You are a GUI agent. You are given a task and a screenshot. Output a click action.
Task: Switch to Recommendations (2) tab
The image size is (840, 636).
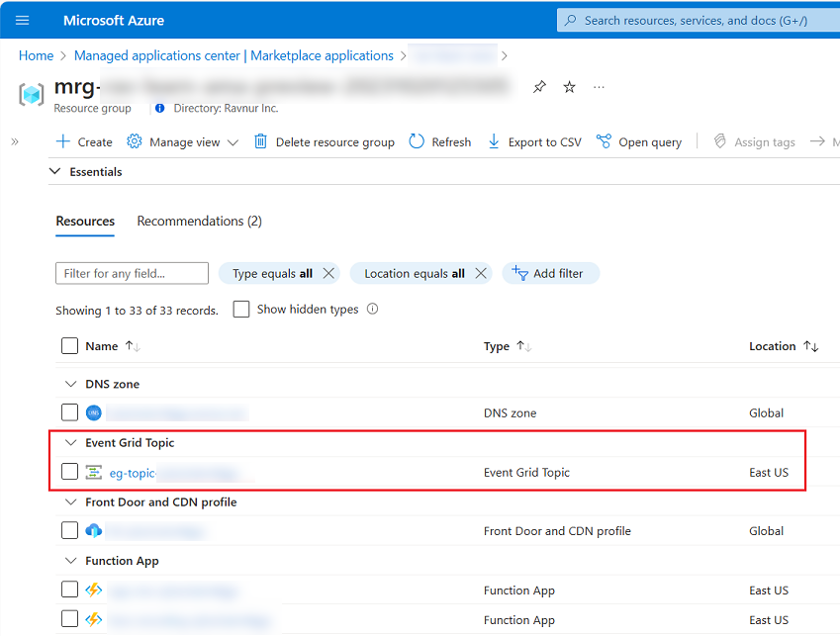[x=199, y=222]
